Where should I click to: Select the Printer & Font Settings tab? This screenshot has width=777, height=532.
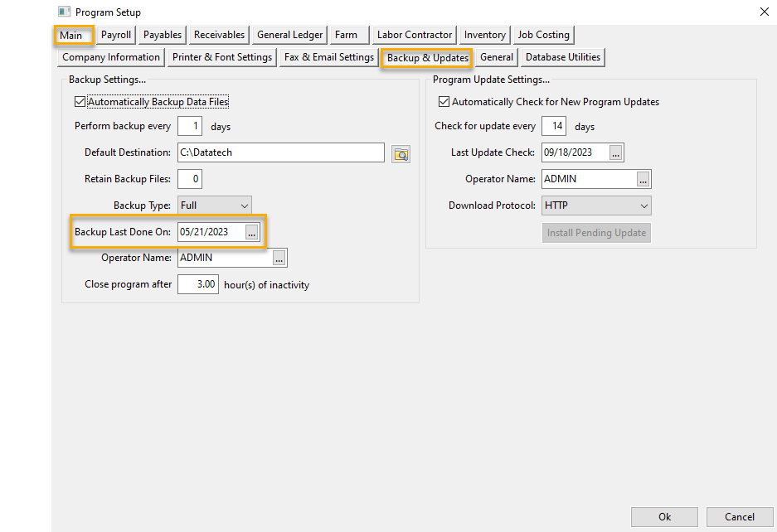(221, 57)
